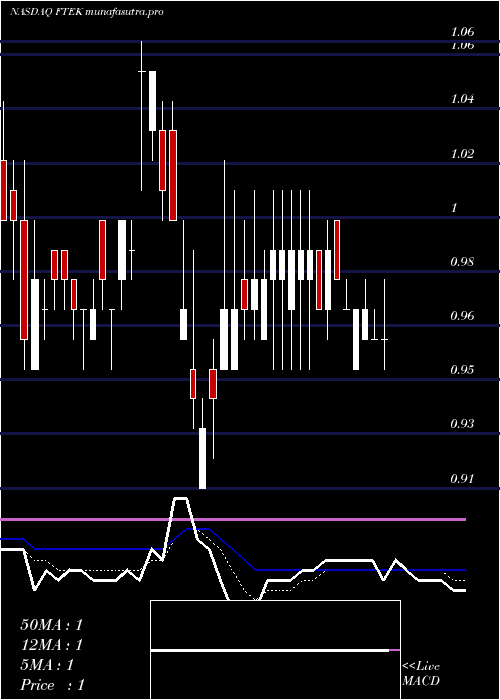Click the 1.04 price axis label
The width and height of the screenshot is (500, 700).
click(462, 98)
